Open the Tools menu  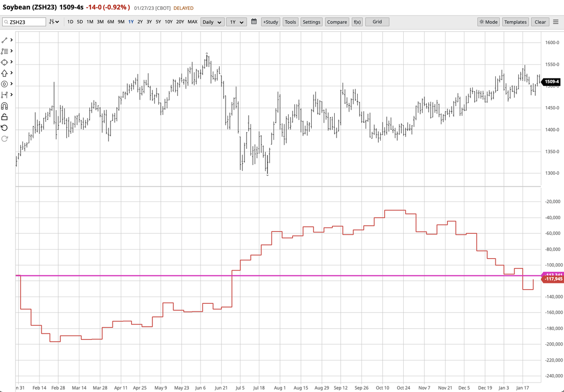coord(290,22)
